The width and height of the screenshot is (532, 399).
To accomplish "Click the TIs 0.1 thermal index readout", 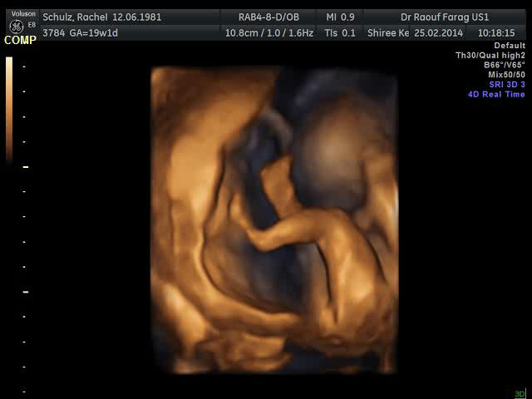I will tap(339, 32).
